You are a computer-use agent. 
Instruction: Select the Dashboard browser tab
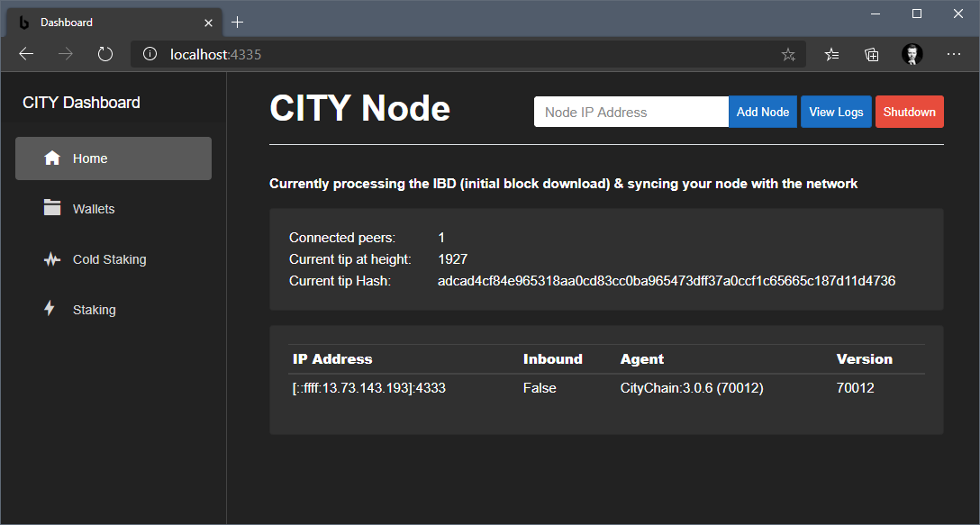[x=114, y=23]
